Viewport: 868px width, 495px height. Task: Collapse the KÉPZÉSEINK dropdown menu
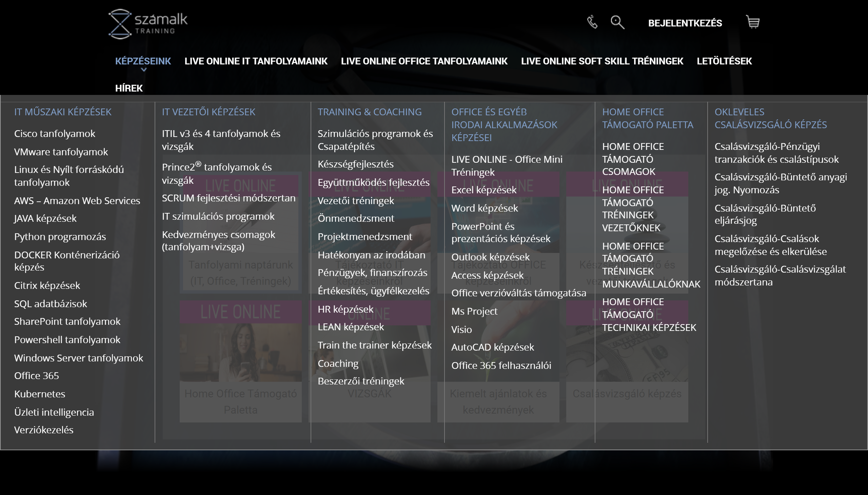tap(143, 61)
